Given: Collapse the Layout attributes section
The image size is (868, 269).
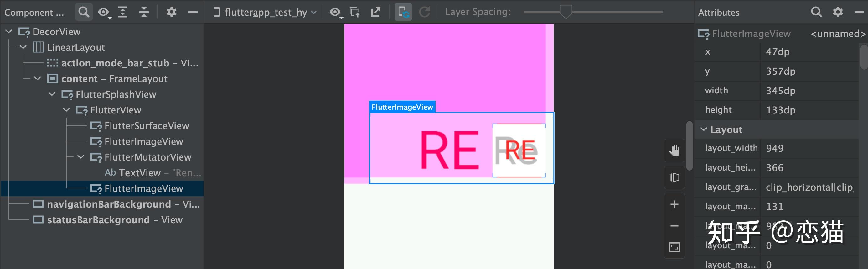Looking at the screenshot, I should click(704, 129).
